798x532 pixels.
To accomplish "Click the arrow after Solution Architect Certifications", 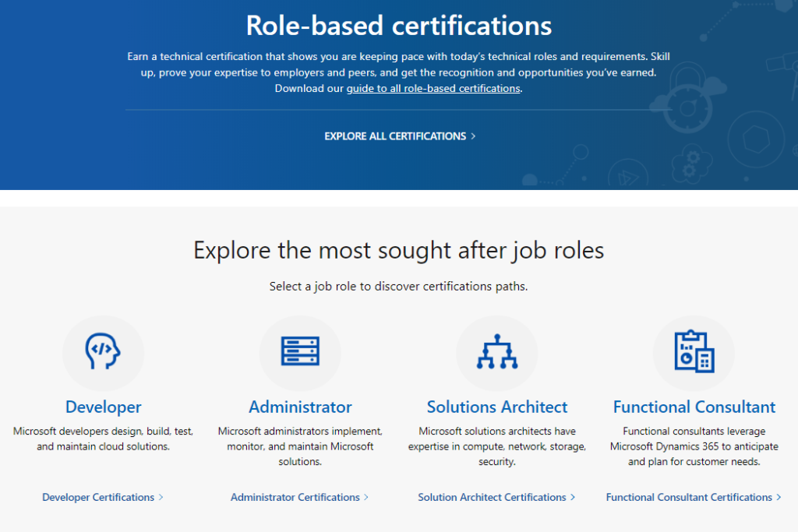I will (x=573, y=498).
